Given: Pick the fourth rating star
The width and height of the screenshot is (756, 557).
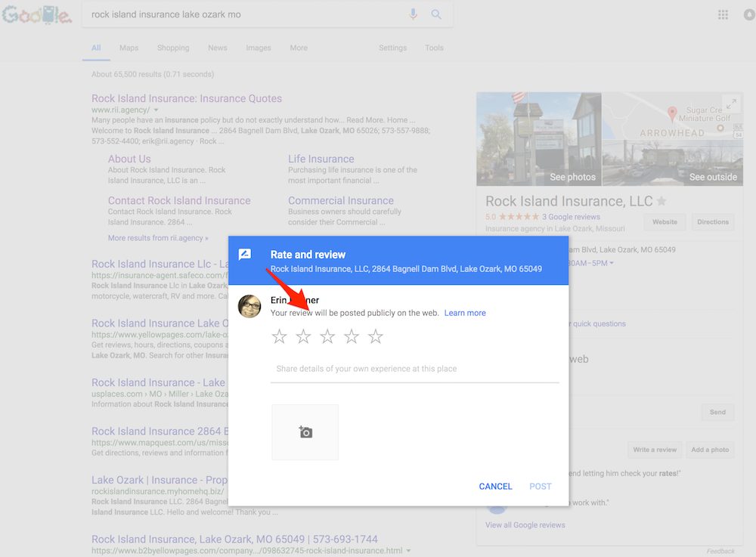Looking at the screenshot, I should coord(352,336).
